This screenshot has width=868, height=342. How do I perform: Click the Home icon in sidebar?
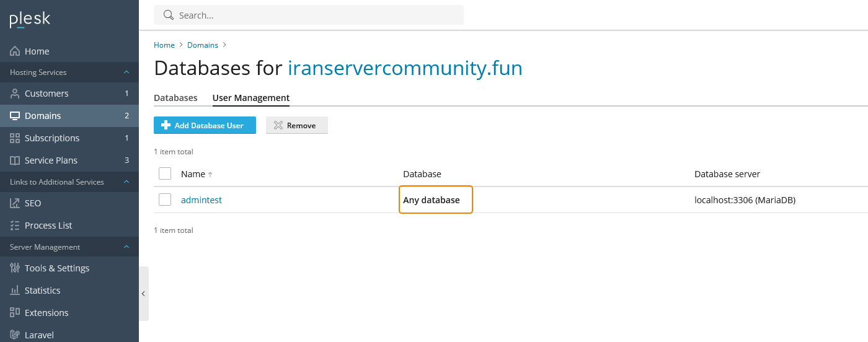coord(15,51)
